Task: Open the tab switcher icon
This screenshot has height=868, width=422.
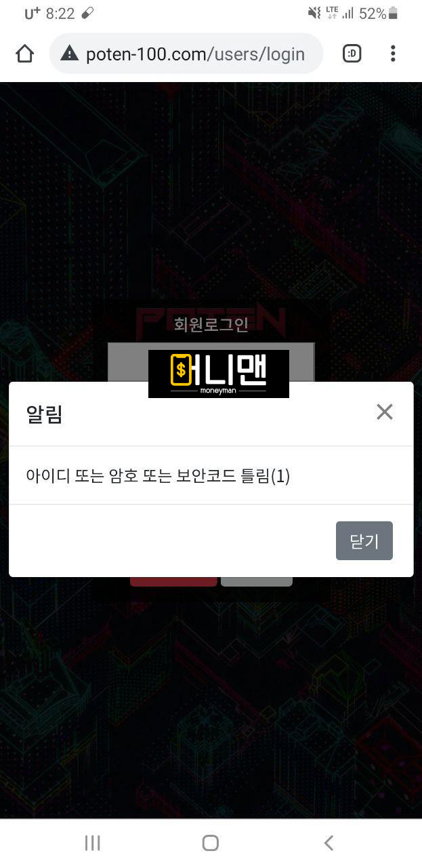Action: click(352, 54)
